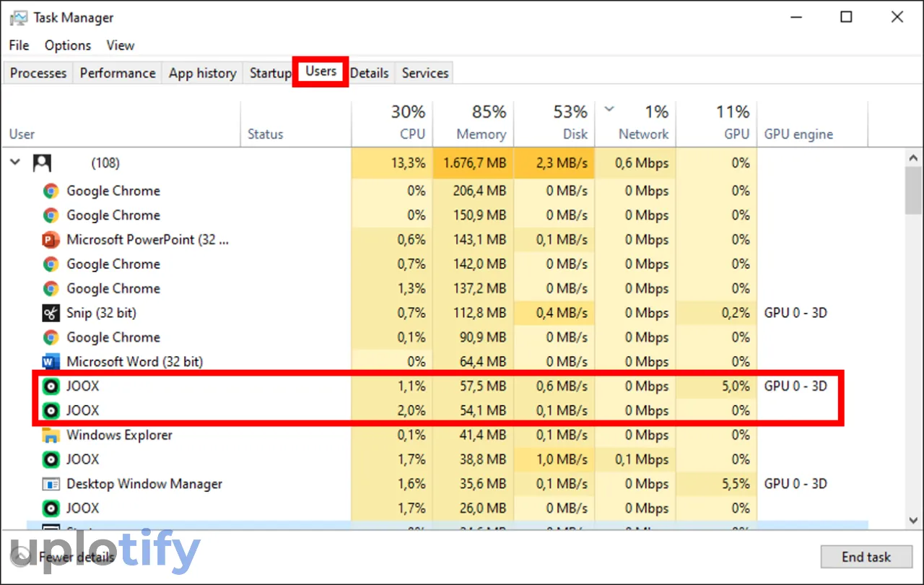This screenshot has height=585, width=924.
Task: Select the Users tab
Action: (x=321, y=71)
